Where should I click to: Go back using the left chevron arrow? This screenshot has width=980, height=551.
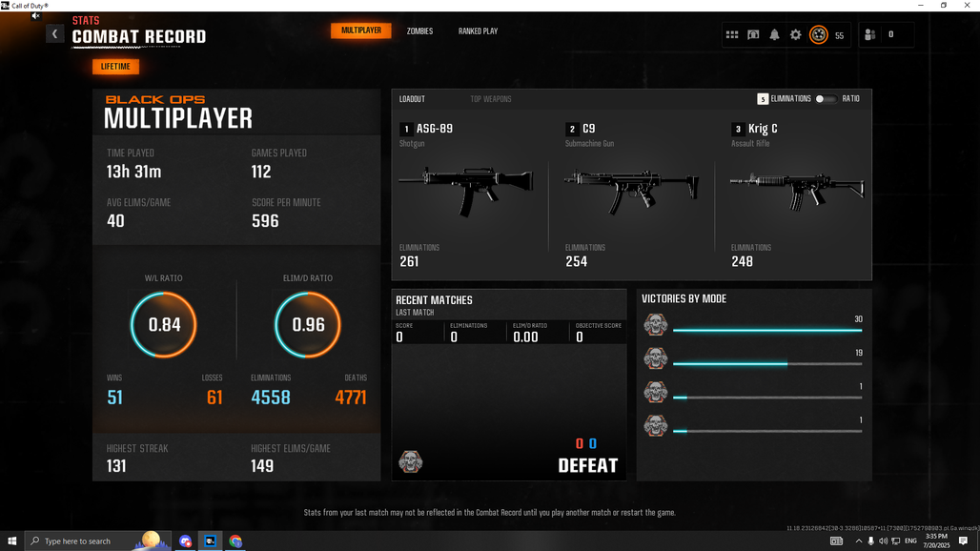[54, 33]
